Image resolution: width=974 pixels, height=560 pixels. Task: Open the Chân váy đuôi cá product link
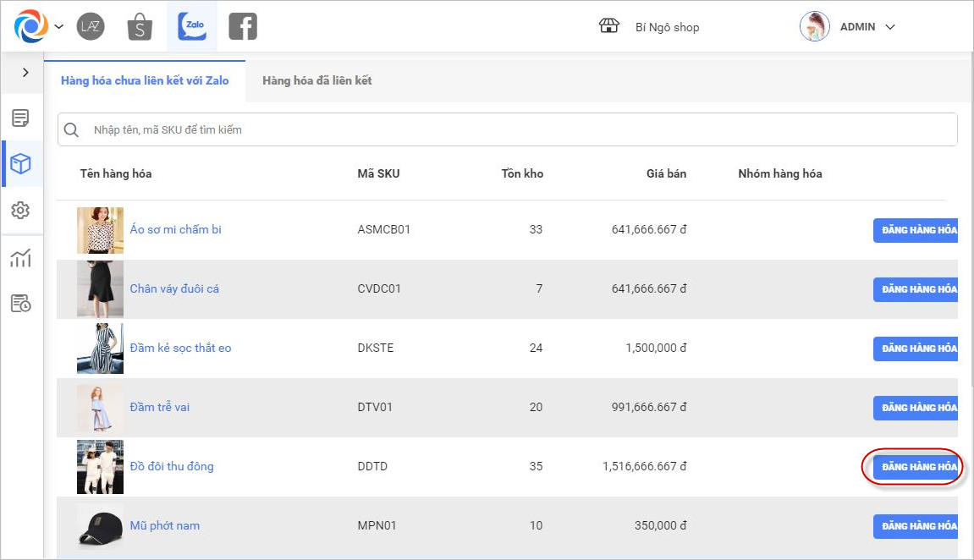click(x=174, y=289)
